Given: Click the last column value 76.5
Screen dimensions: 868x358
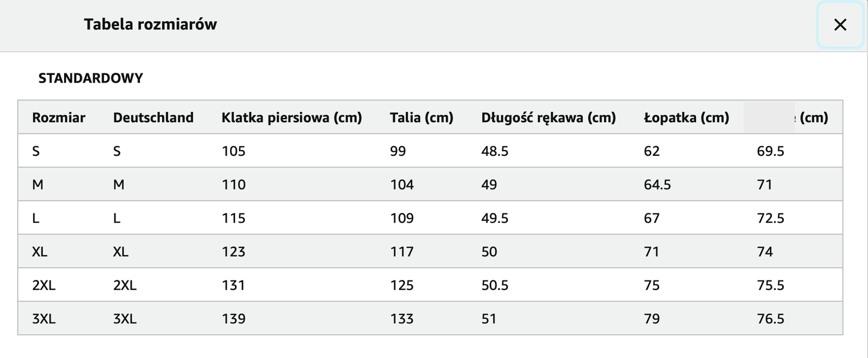Looking at the screenshot, I should [x=770, y=319].
